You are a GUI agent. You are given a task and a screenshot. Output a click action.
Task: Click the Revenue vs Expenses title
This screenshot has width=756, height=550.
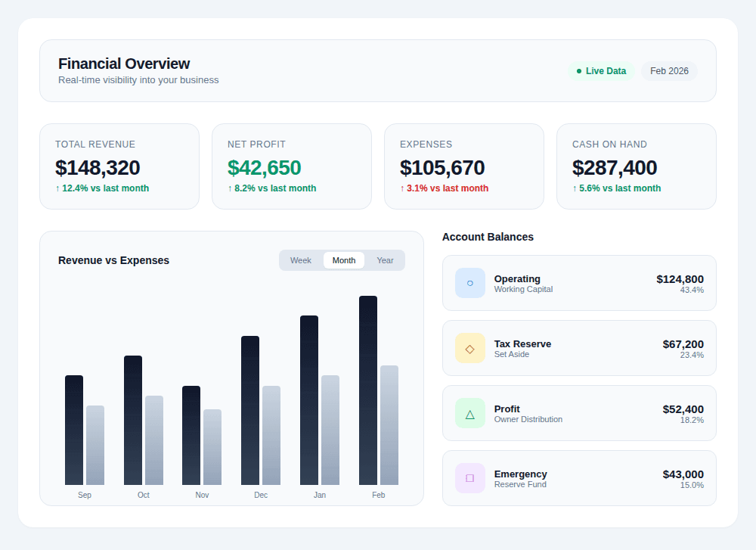[114, 260]
